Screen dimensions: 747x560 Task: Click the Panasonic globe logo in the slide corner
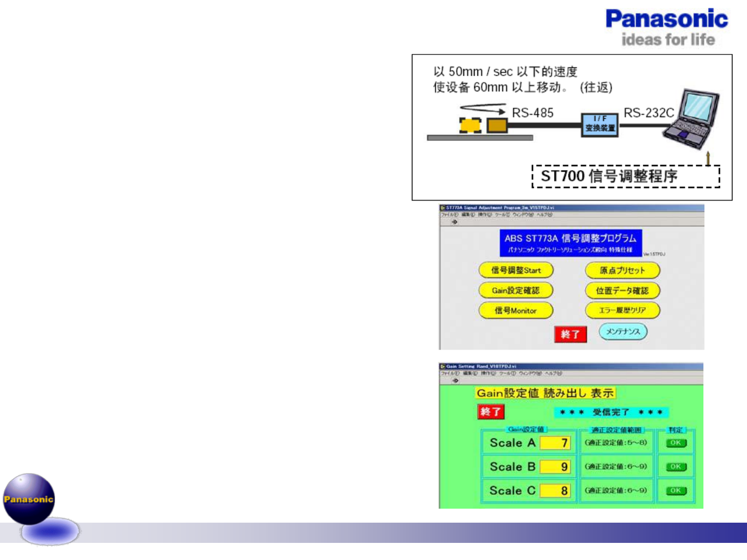pyautogui.click(x=29, y=499)
